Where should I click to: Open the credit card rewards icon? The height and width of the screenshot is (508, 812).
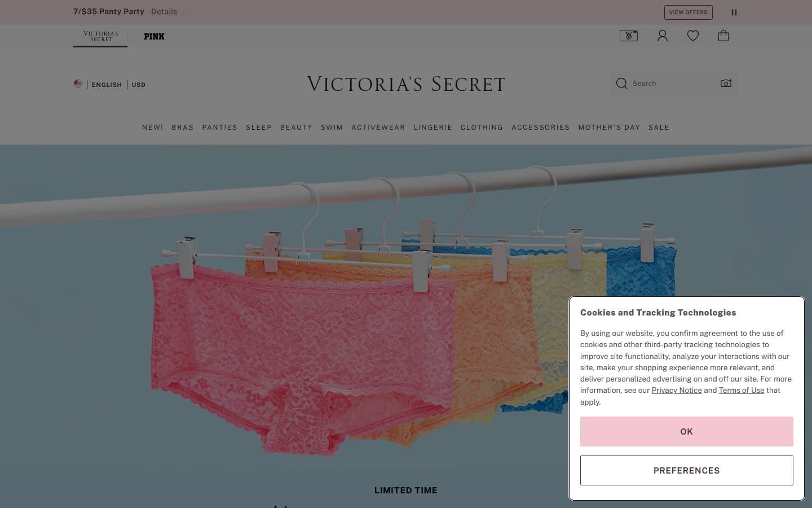pyautogui.click(x=629, y=36)
